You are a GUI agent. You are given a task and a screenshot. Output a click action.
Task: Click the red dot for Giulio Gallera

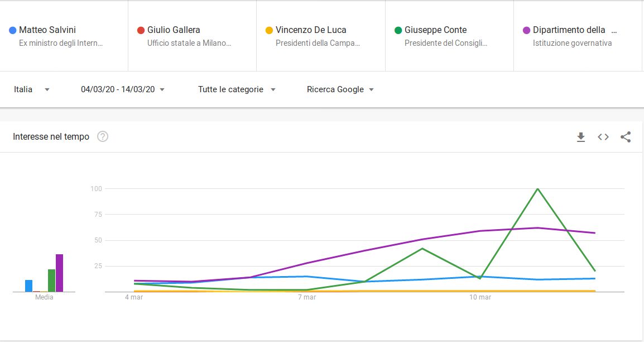141,30
